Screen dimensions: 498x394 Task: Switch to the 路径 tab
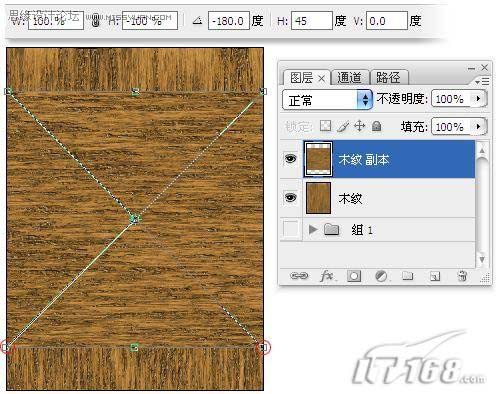(389, 78)
